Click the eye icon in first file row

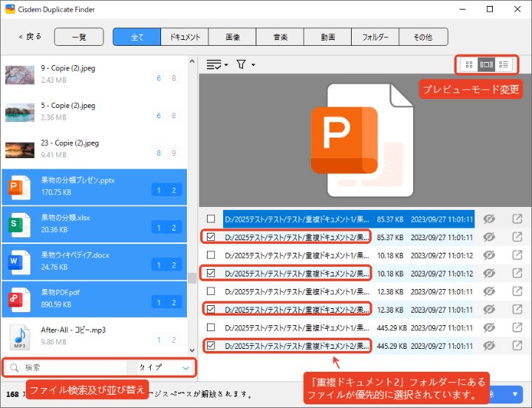click(488, 219)
